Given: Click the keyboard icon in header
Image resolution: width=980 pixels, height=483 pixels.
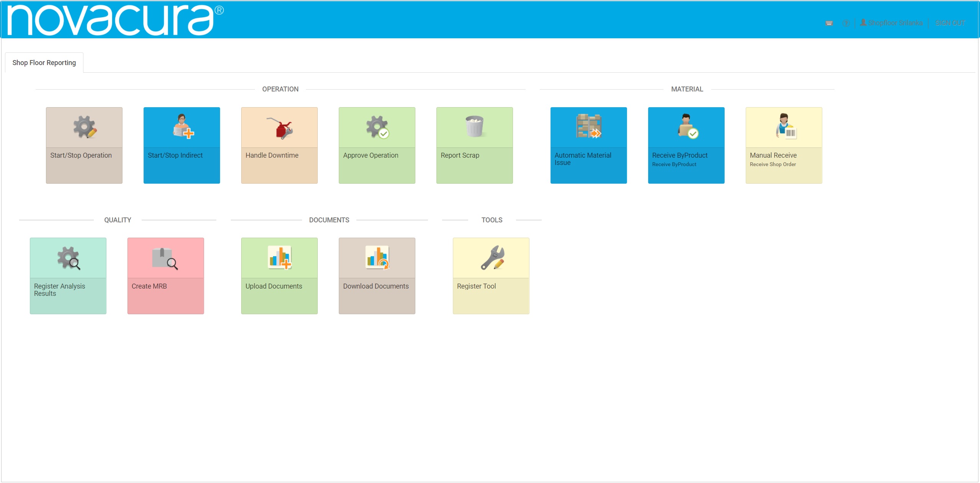Looking at the screenshot, I should point(829,23).
